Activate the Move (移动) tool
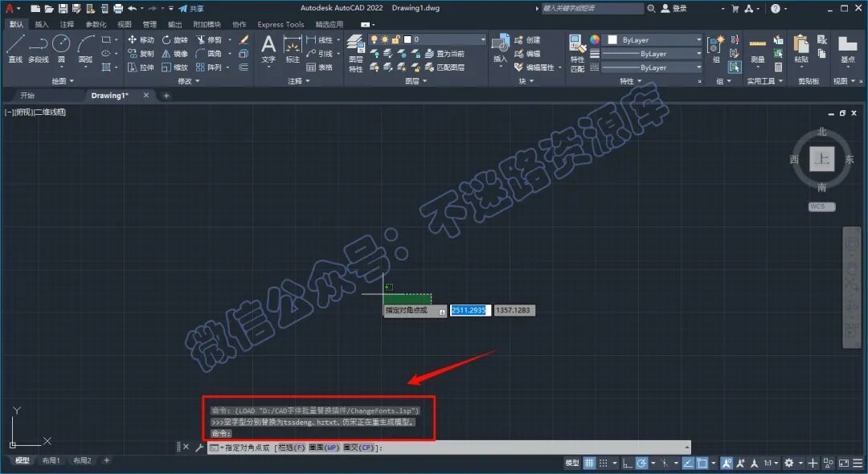 141,40
